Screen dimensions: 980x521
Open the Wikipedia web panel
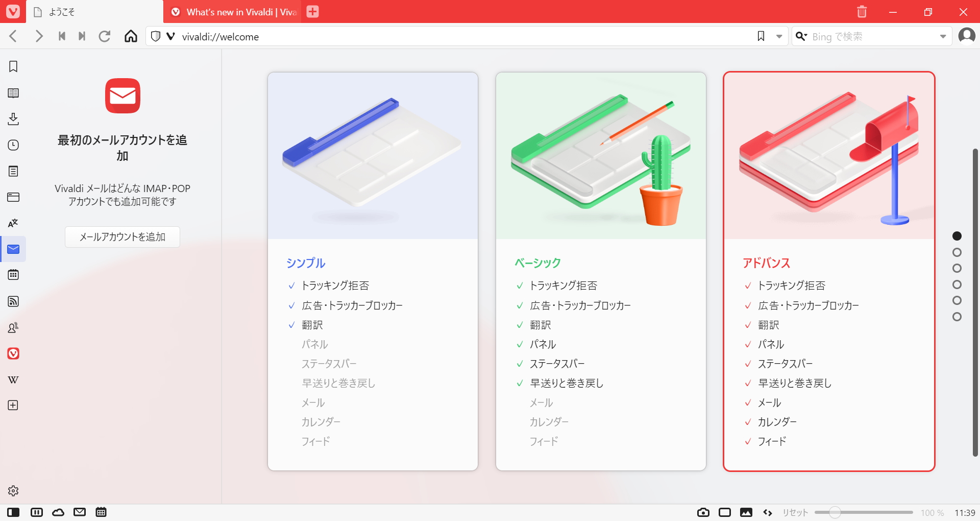13,380
